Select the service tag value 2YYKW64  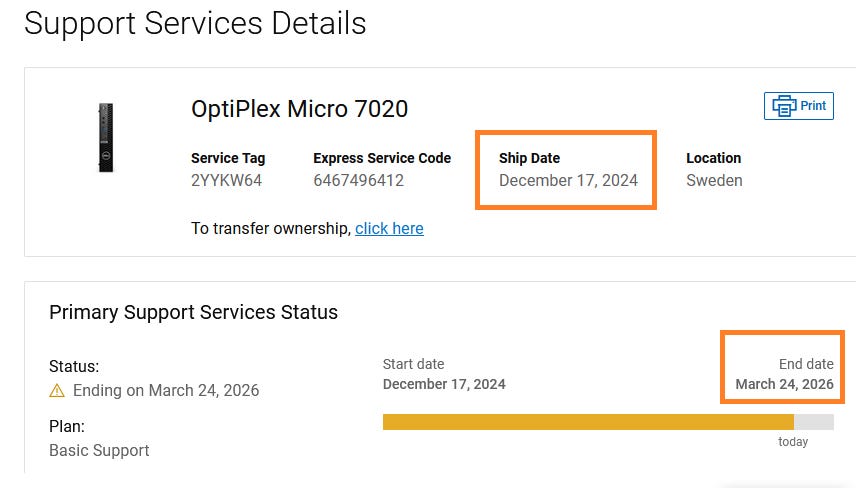226,181
